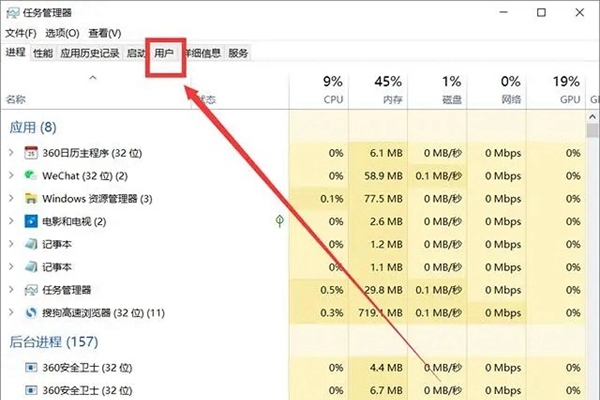Switch to the 详细信息 tab
600x400 pixels.
(x=203, y=53)
